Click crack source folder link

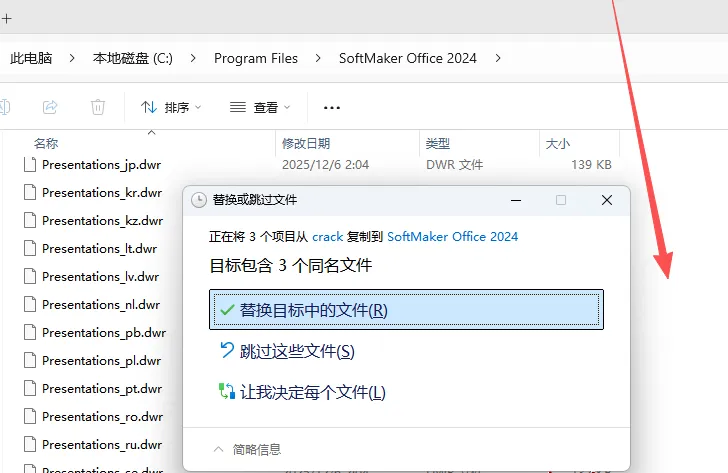click(327, 237)
